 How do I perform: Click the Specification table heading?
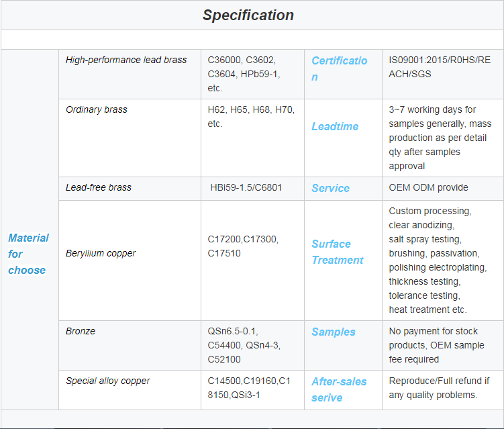[x=248, y=15]
